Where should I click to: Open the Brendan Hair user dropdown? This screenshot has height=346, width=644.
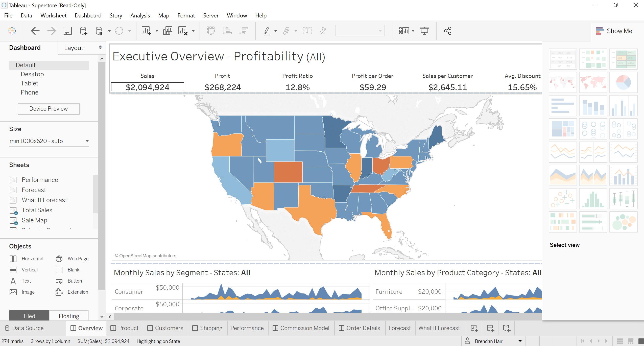520,341
